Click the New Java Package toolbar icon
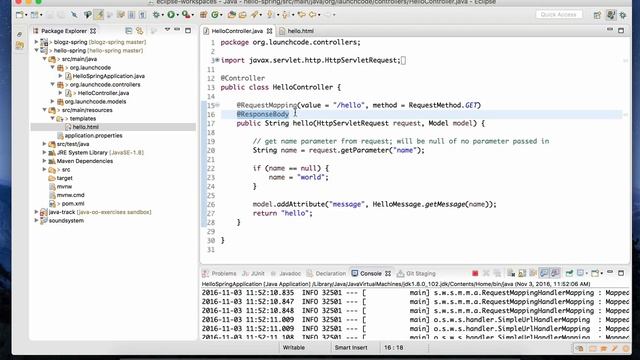Viewport: 640px width, 360px height. tap(203, 15)
